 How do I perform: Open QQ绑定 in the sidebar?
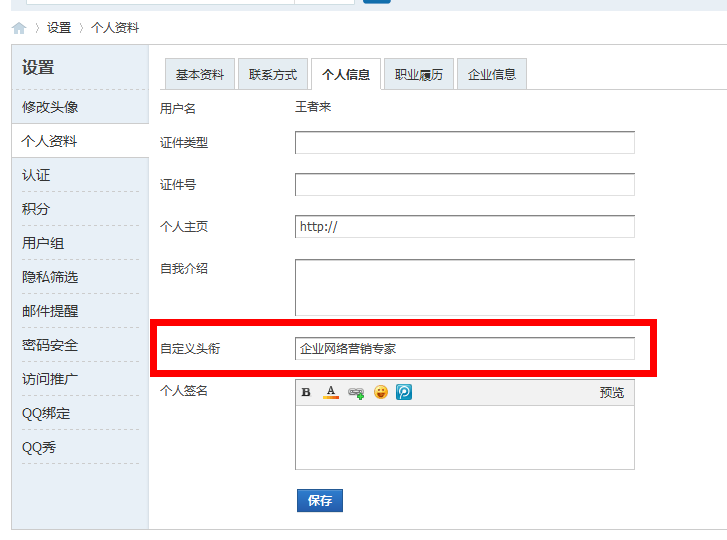(80, 413)
